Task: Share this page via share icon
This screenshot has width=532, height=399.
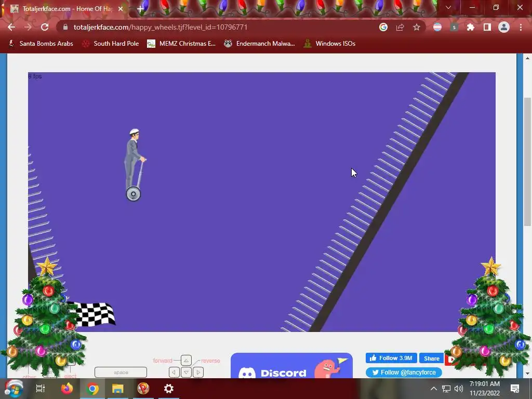Action: pos(400,27)
